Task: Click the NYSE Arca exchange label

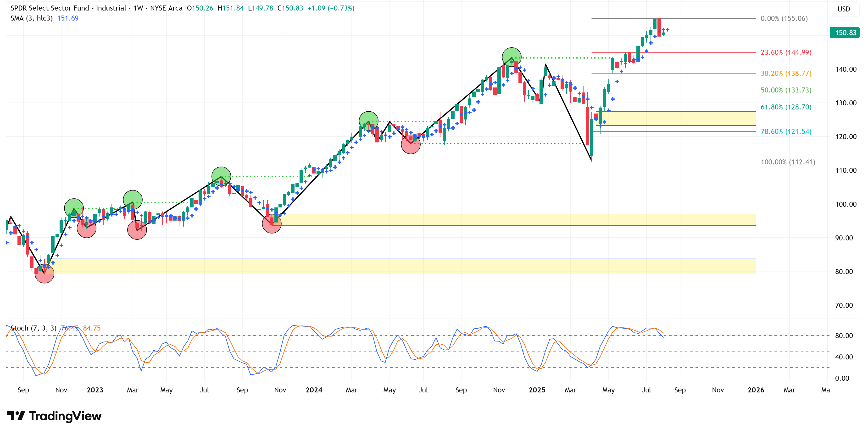Action: [166, 8]
